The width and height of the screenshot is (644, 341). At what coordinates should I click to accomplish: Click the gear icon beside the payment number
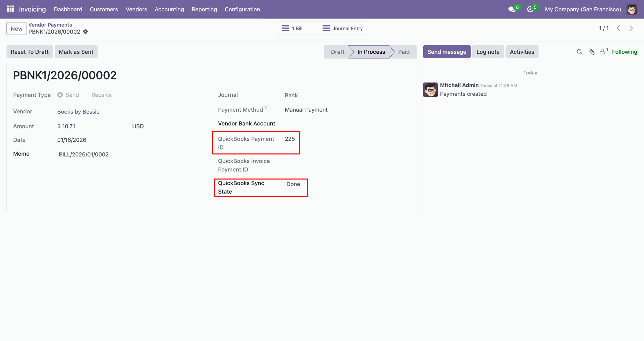click(86, 32)
